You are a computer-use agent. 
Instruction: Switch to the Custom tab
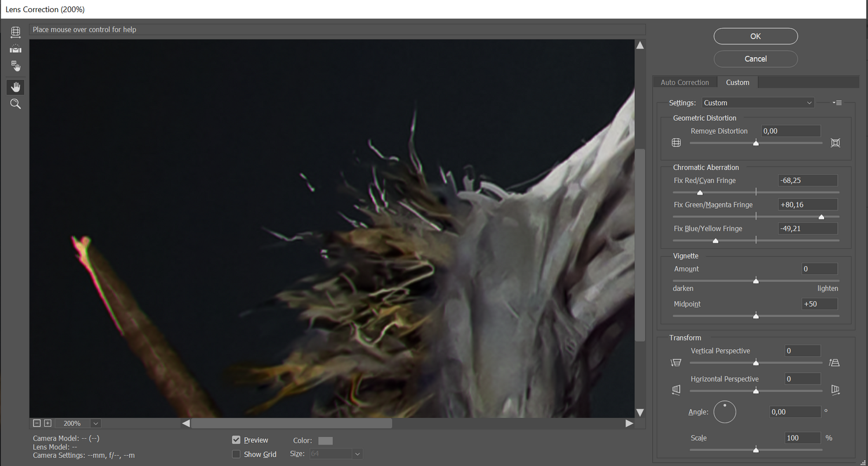(738, 83)
